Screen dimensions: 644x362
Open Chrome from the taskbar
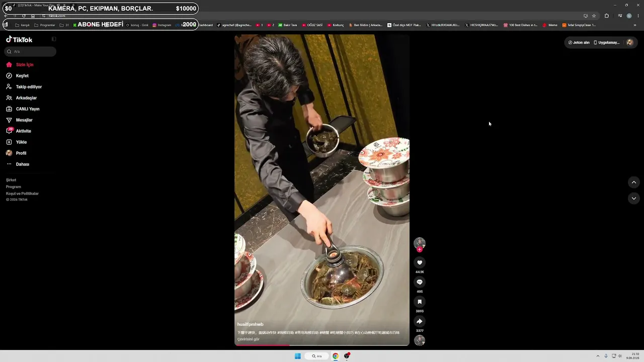pyautogui.click(x=335, y=356)
